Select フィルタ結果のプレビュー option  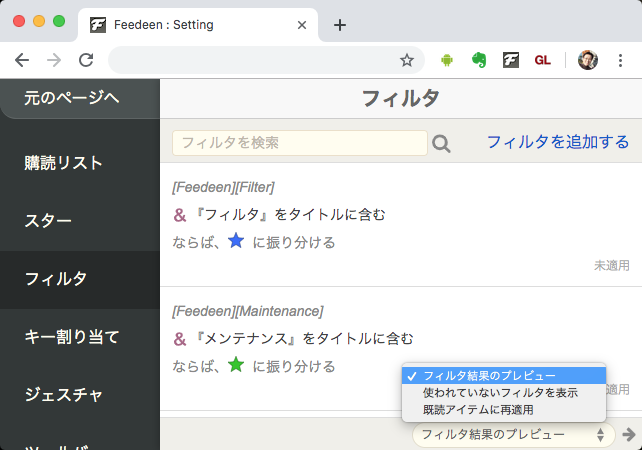pos(488,375)
